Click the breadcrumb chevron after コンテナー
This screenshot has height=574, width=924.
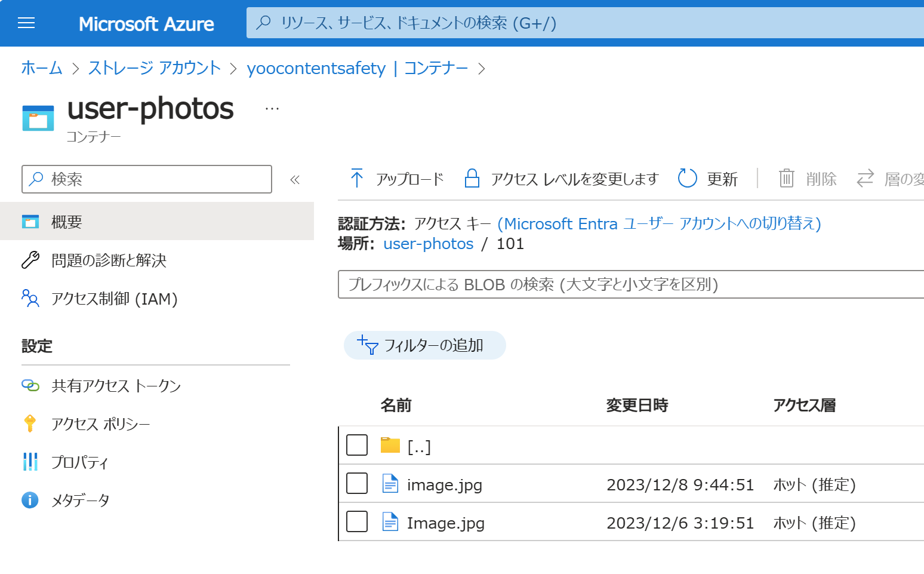[482, 69]
